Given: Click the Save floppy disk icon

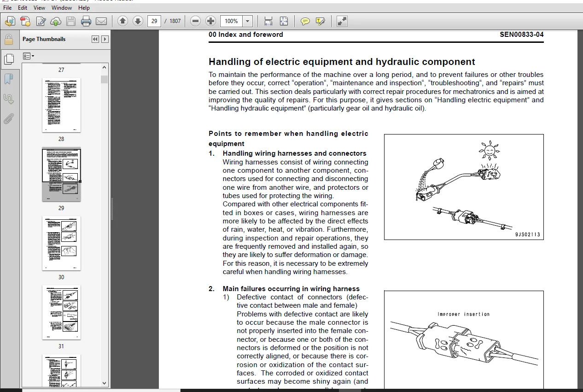Looking at the screenshot, I should pyautogui.click(x=71, y=21).
